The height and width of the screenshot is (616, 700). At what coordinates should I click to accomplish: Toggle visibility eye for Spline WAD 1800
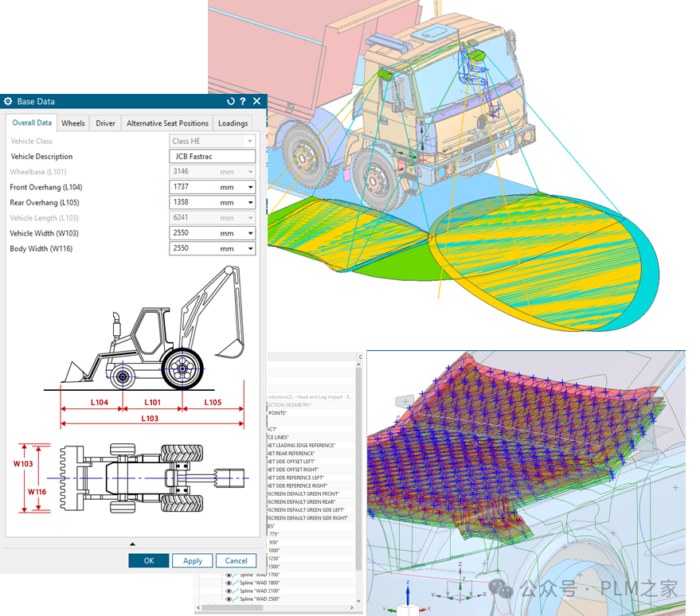pyautogui.click(x=229, y=583)
